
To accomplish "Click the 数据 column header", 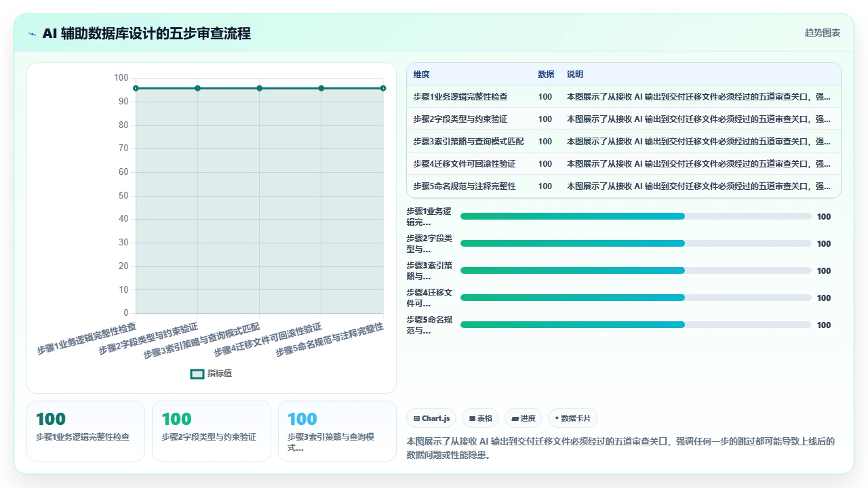I will 546,75.
